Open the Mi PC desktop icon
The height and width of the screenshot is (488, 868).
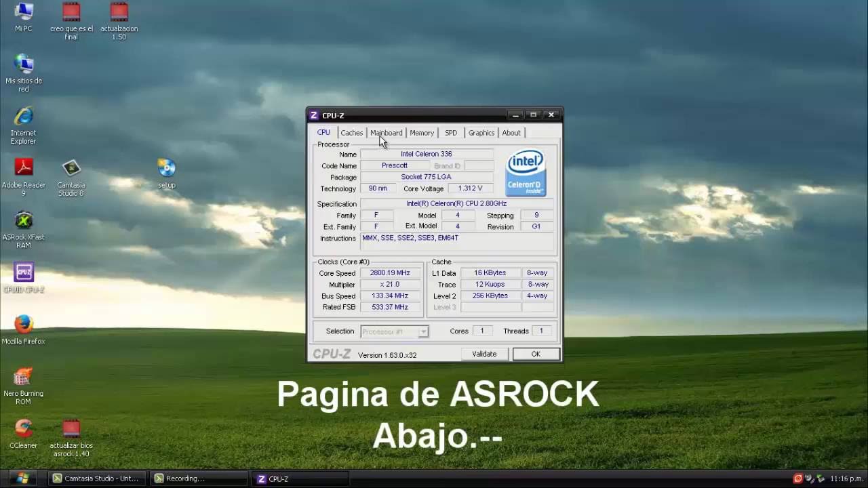24,17
